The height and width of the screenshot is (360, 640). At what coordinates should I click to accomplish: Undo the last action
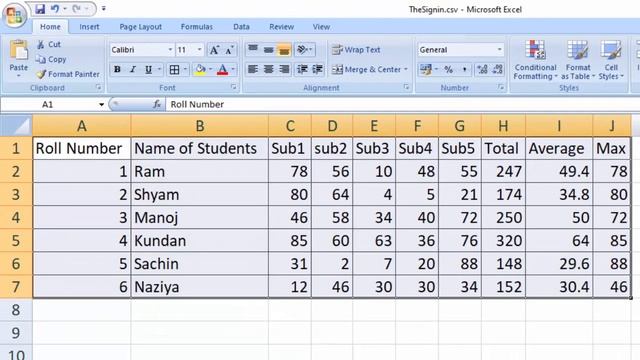click(55, 9)
